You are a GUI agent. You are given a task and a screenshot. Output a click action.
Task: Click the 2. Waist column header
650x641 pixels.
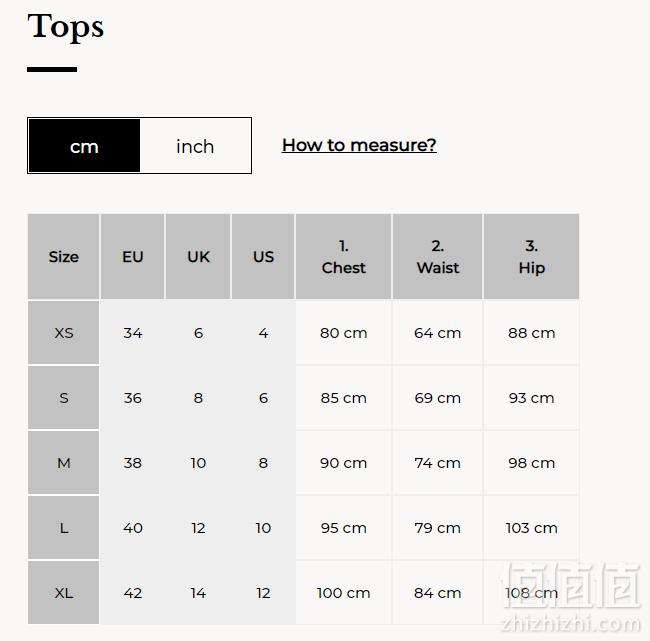pos(437,257)
